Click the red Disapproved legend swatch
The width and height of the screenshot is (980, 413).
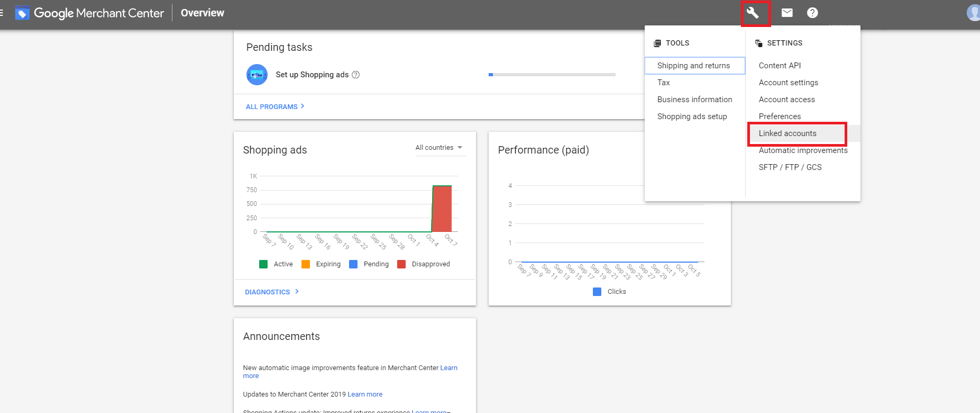[401, 264]
